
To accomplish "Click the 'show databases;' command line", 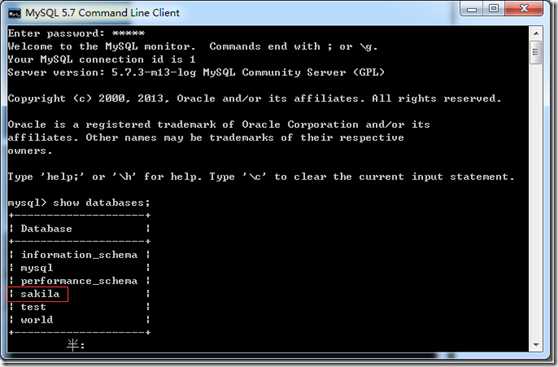I will click(x=79, y=203).
